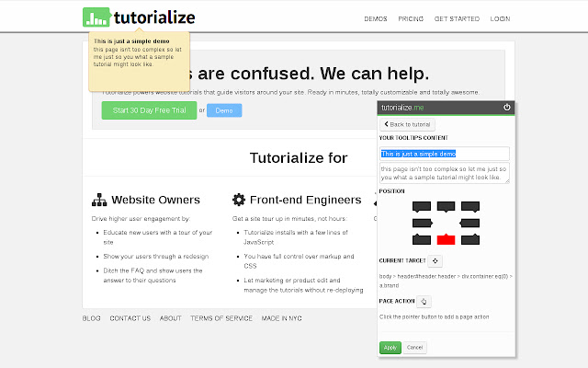Open the TERMS OF SERVICE footer link
Screen dimensions: 588x368
(x=221, y=318)
